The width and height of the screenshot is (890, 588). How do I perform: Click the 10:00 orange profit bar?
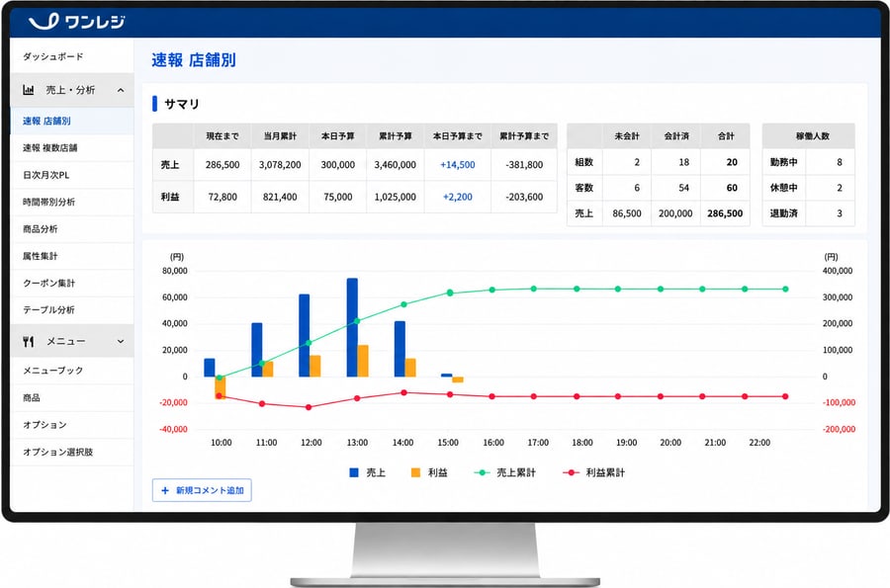click(x=221, y=387)
